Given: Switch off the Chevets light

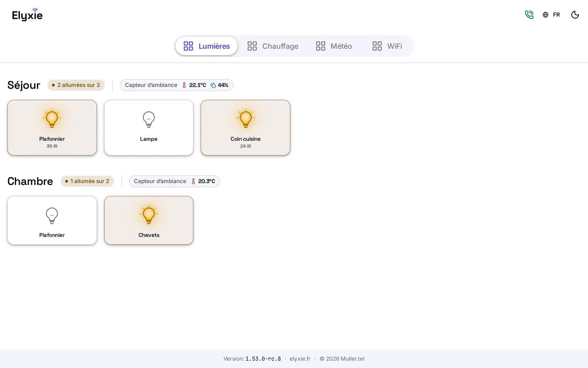Looking at the screenshot, I should coord(149,220).
